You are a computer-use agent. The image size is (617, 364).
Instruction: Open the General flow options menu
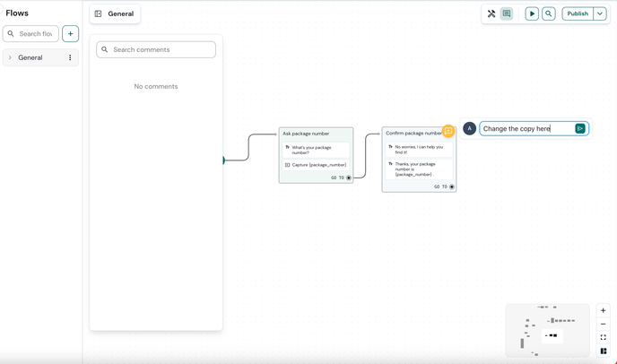(x=70, y=57)
